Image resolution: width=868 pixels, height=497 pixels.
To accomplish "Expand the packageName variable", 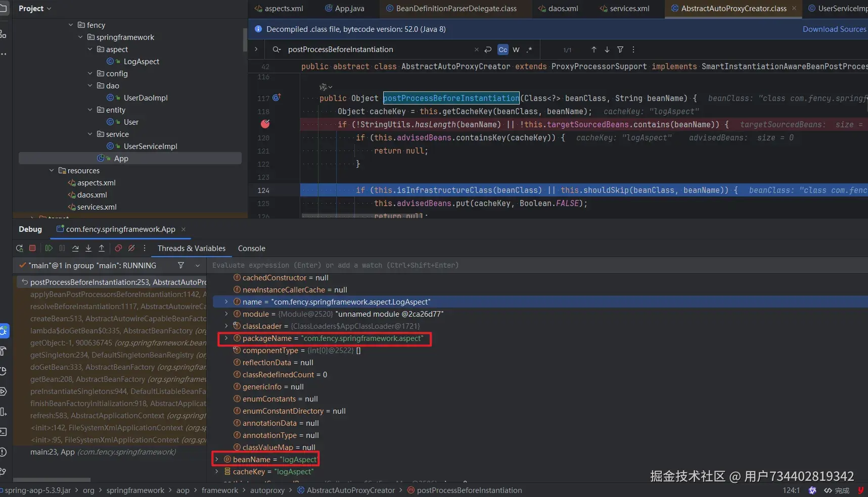I will point(226,338).
